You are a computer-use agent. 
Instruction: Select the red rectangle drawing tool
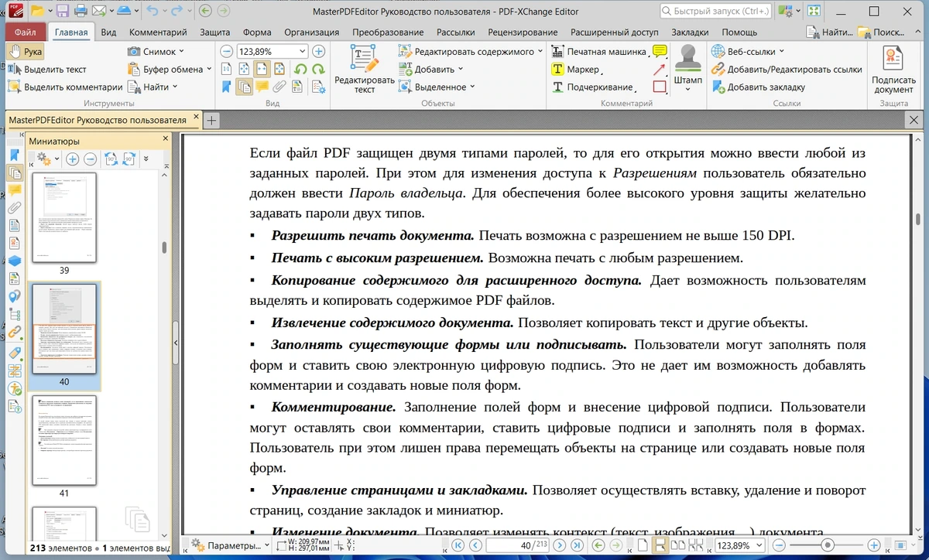[x=660, y=87]
